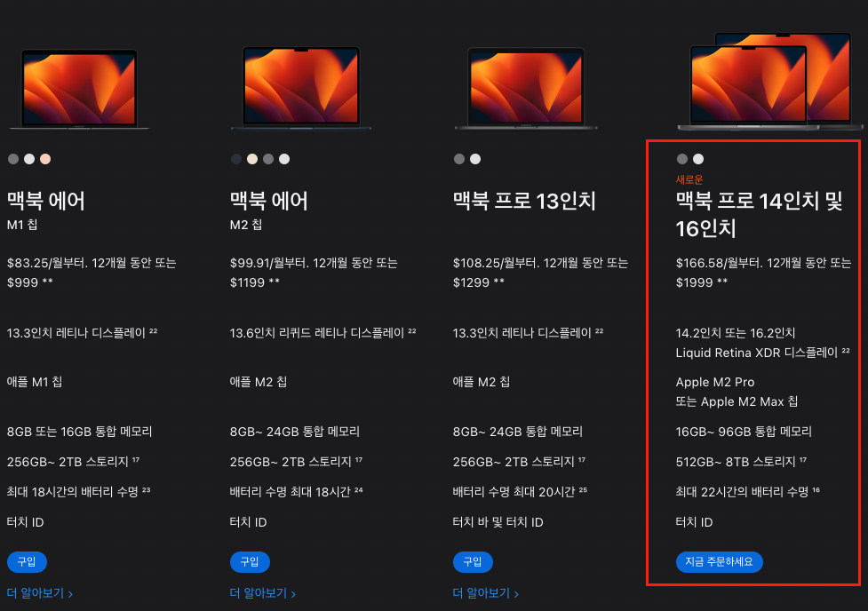Open 더 알아보기 link for 맥북 프로 13인치
The height and width of the screenshot is (611, 868).
coord(486,593)
